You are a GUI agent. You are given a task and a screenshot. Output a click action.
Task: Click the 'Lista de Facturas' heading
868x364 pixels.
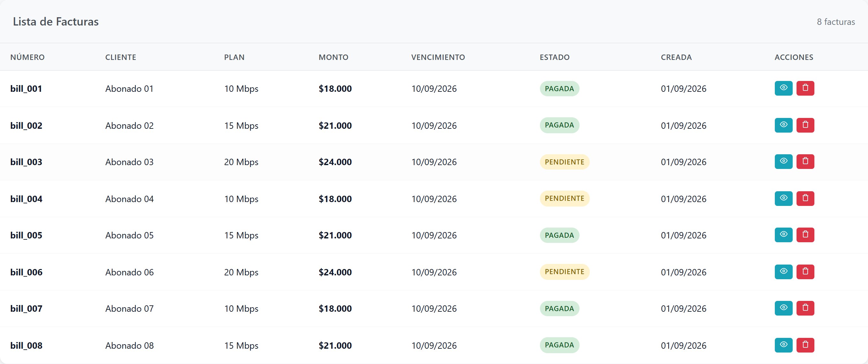(x=56, y=22)
